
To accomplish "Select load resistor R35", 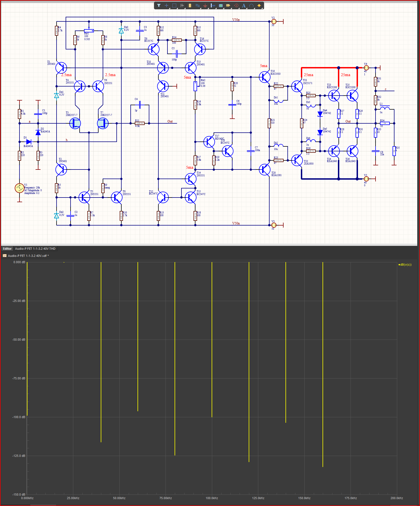I will [394, 151].
